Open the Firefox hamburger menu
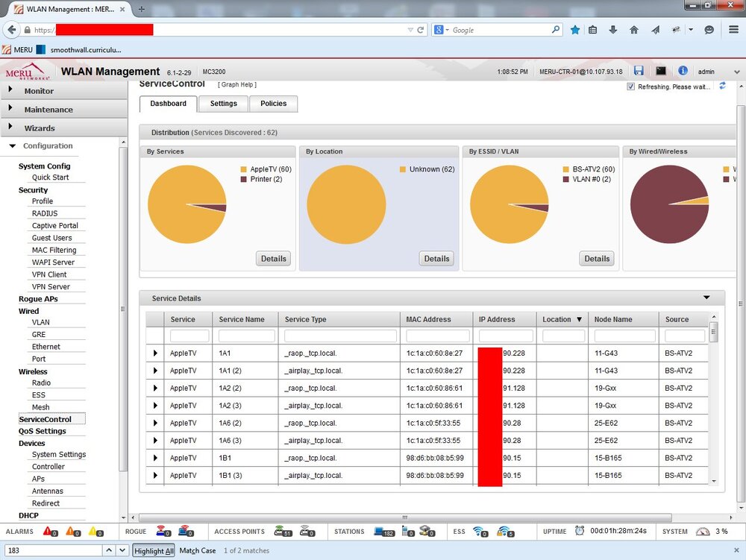Screen dimensions: 746x560 [733, 30]
